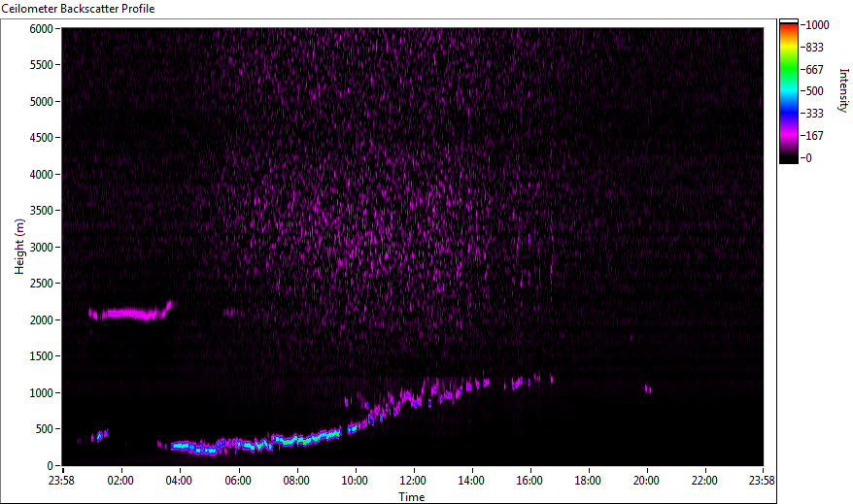Click the '1000' intensity scale label
The height and width of the screenshot is (504, 853).
tap(817, 25)
